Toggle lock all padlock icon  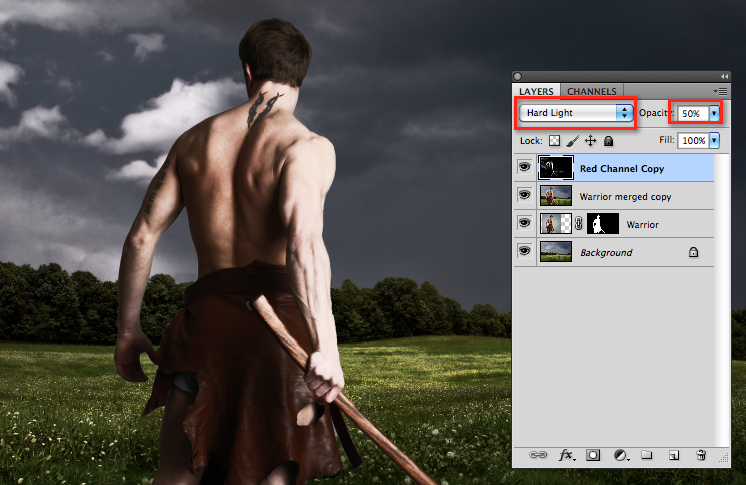pyautogui.click(x=609, y=141)
